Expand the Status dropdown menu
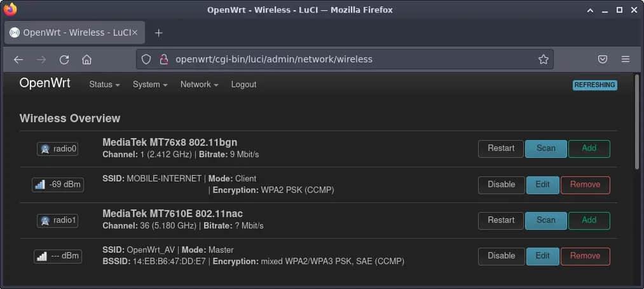The width and height of the screenshot is (644, 289). click(104, 85)
